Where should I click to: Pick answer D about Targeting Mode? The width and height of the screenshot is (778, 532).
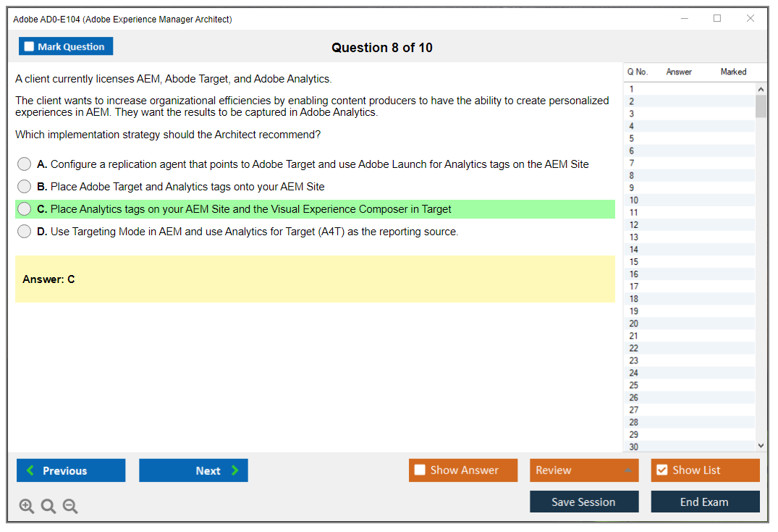[25, 232]
